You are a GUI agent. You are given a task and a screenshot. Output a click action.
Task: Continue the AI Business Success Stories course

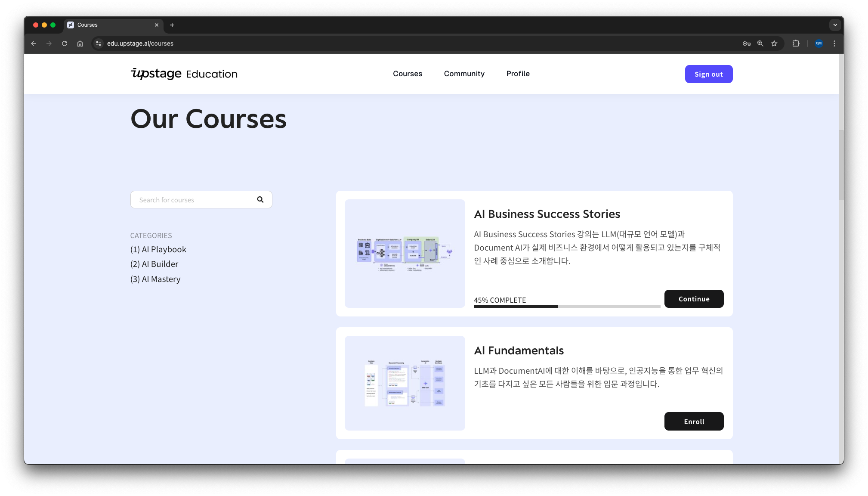coord(694,299)
